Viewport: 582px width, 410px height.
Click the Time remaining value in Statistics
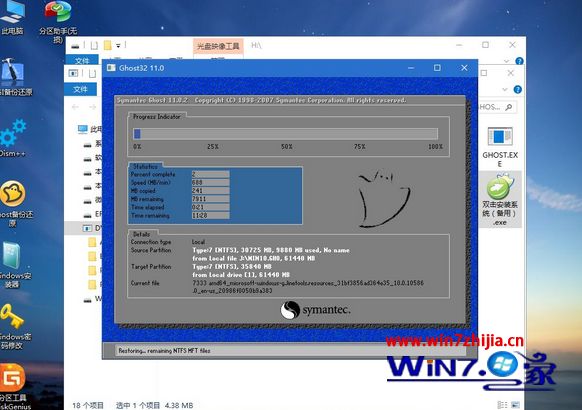point(210,215)
